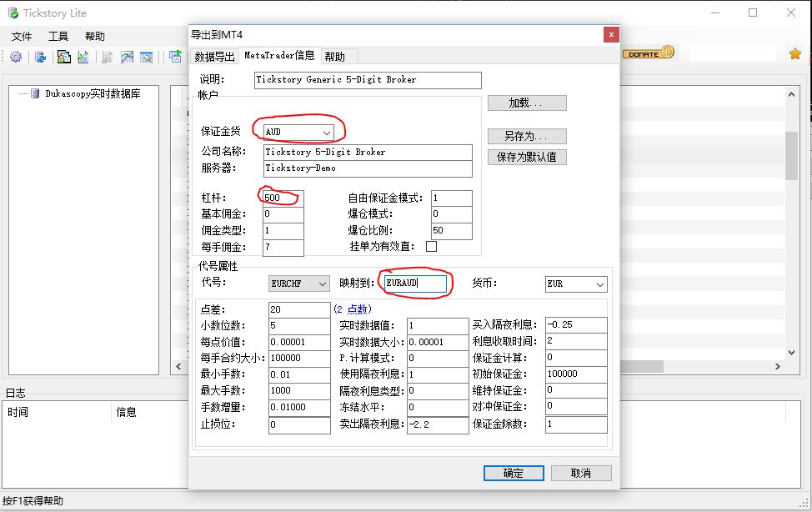Click the 买入隔夜利息 field showing -0.25

(576, 325)
